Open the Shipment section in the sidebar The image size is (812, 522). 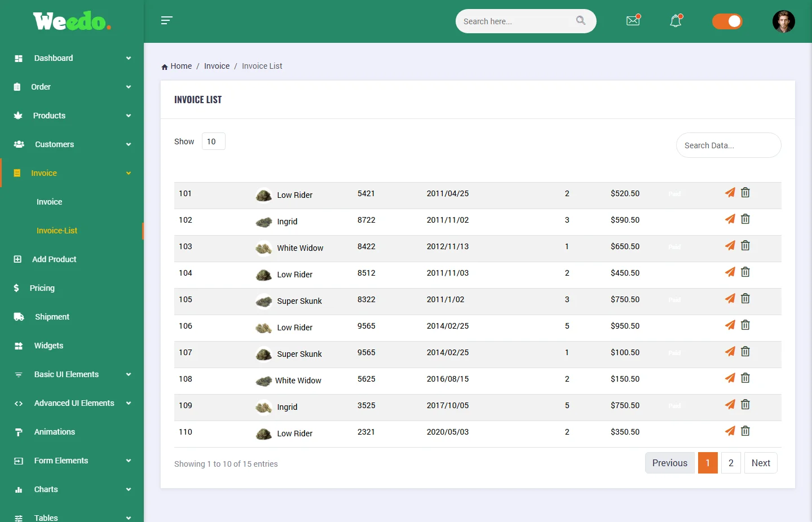click(51, 316)
